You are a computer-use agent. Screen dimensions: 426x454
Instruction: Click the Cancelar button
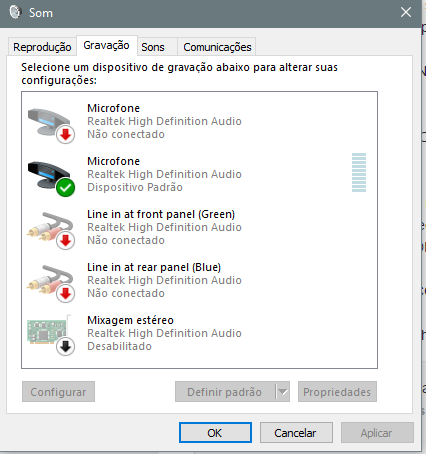pos(296,433)
